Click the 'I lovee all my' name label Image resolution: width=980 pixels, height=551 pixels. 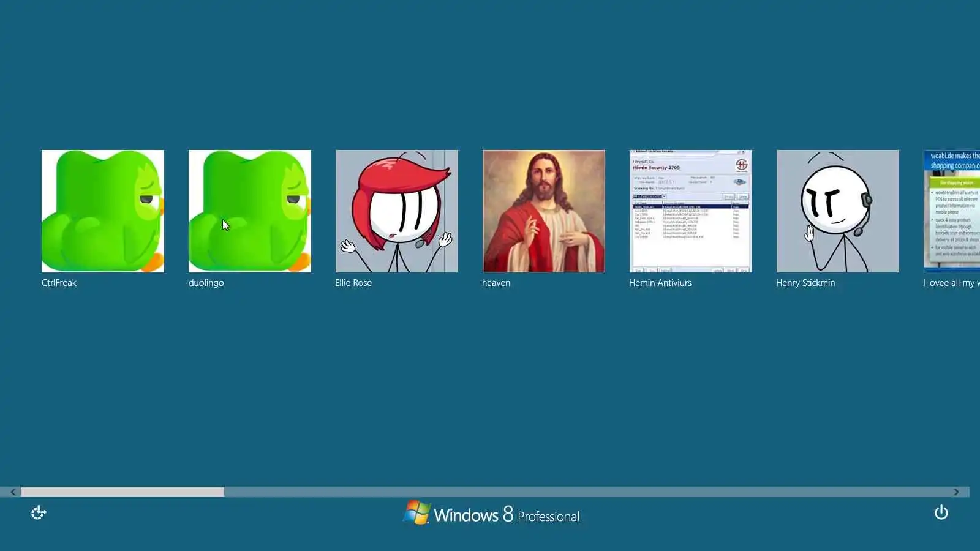coord(951,283)
